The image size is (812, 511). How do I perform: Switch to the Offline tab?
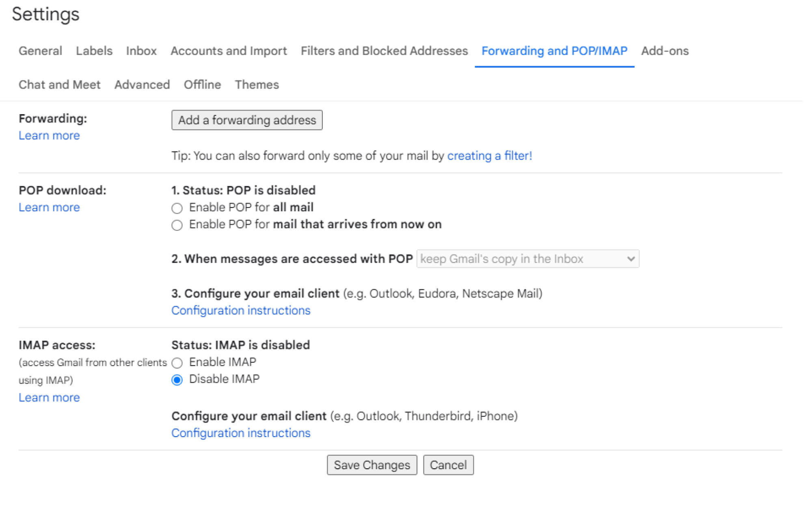point(202,84)
